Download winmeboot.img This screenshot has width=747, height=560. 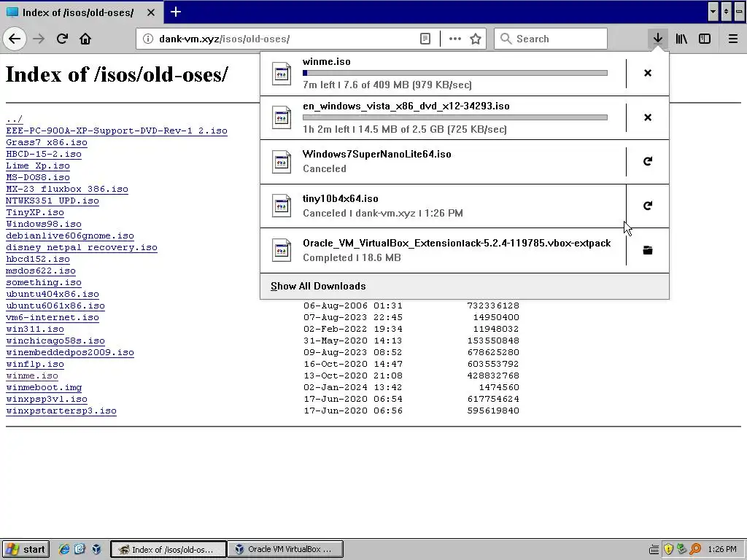(43, 387)
